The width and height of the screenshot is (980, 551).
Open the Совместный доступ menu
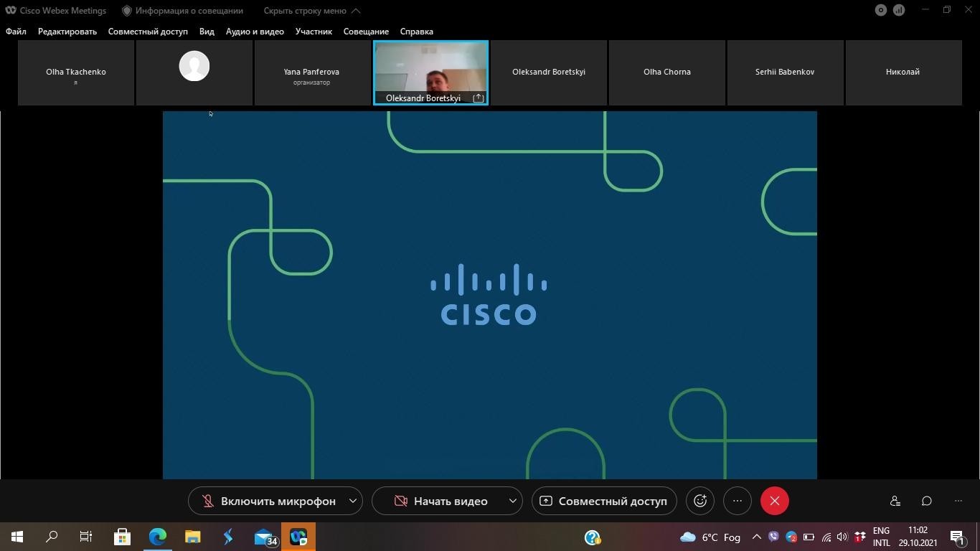click(148, 32)
